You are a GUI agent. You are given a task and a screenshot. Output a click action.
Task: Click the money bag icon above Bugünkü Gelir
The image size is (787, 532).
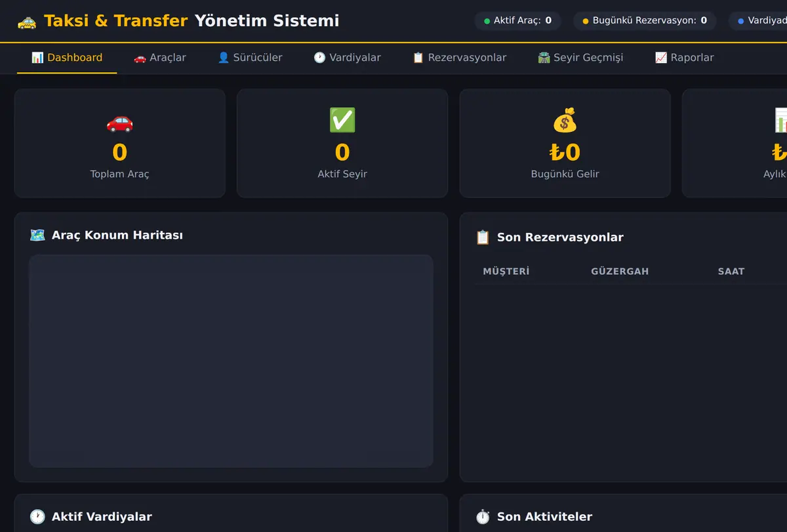pyautogui.click(x=565, y=121)
